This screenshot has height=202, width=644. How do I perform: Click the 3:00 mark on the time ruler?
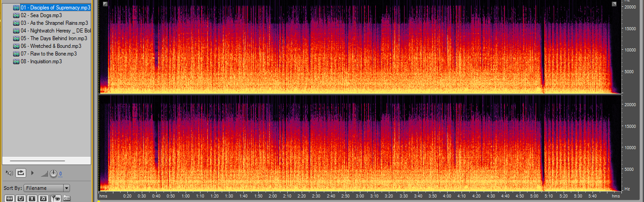point(360,195)
